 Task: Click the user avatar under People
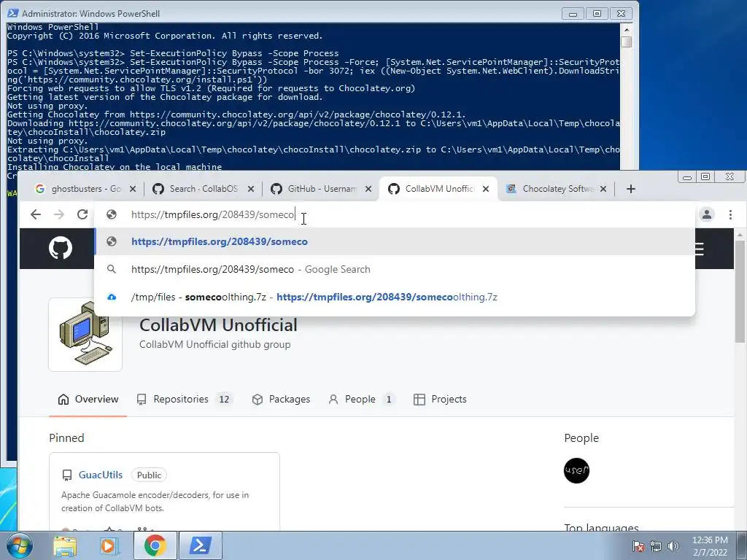(x=576, y=470)
